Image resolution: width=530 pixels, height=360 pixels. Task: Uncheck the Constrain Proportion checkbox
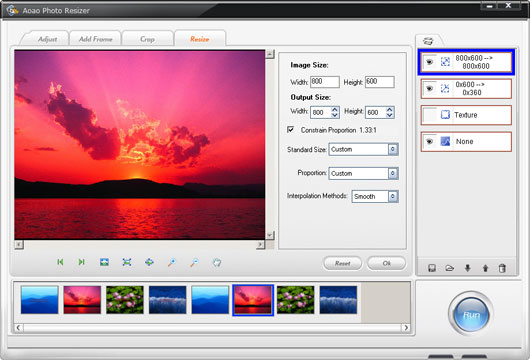(x=290, y=130)
